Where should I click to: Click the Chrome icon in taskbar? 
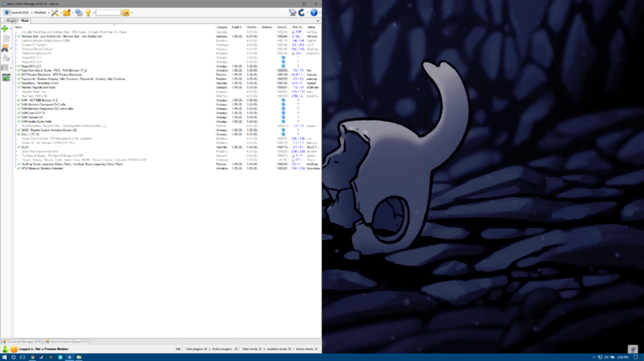click(33, 358)
